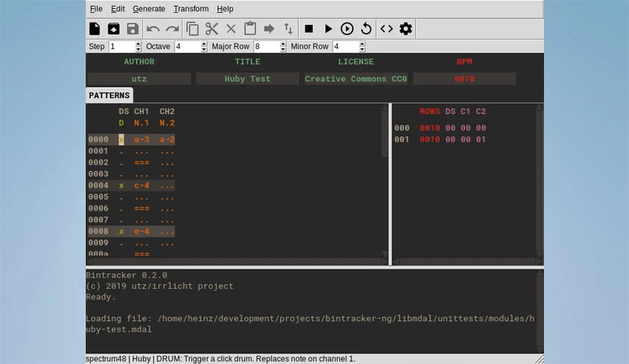Click the N.2 sub-column header
Image resolution: width=629 pixels, height=364 pixels.
(167, 123)
